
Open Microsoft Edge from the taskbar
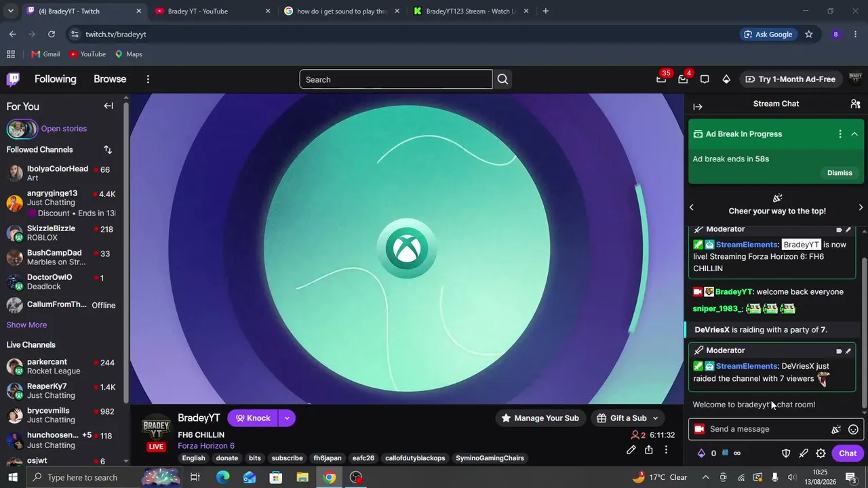223,478
